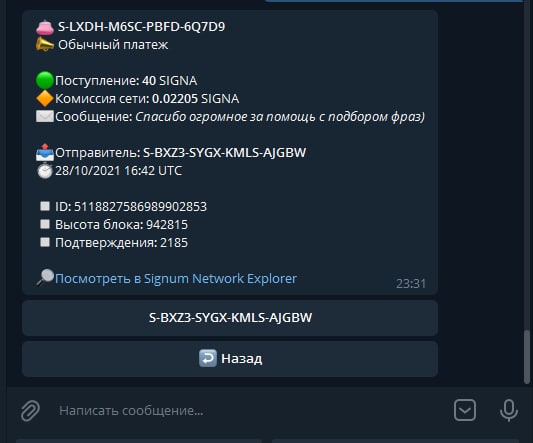
Task: Click the green circle income icon
Action: pos(45,81)
